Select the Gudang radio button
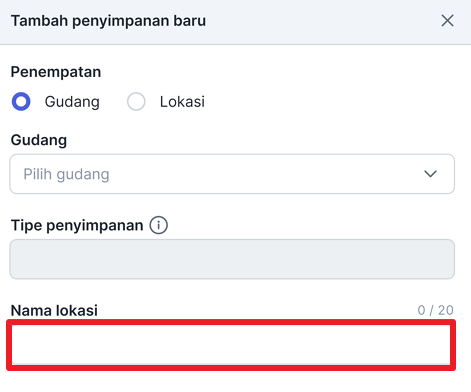Viewport: 471px width, 392px height. point(21,102)
